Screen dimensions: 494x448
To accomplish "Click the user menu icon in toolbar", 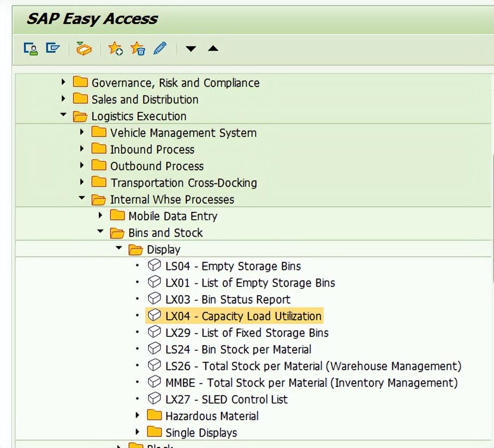I will [x=31, y=48].
